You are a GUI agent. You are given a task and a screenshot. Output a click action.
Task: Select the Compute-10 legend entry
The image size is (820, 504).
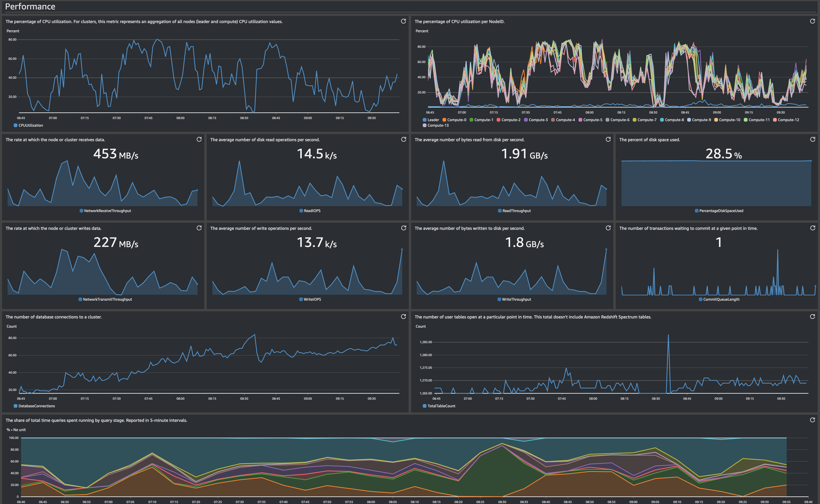[727, 120]
